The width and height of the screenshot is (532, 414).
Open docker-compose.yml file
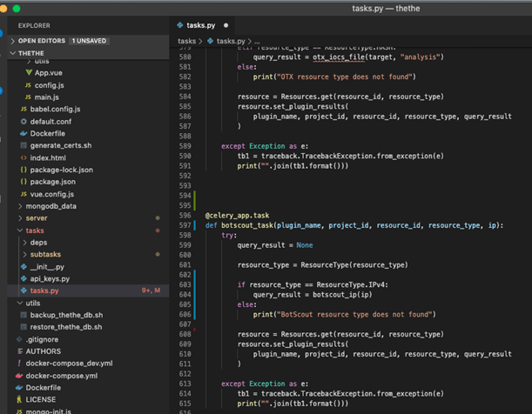click(x=61, y=376)
